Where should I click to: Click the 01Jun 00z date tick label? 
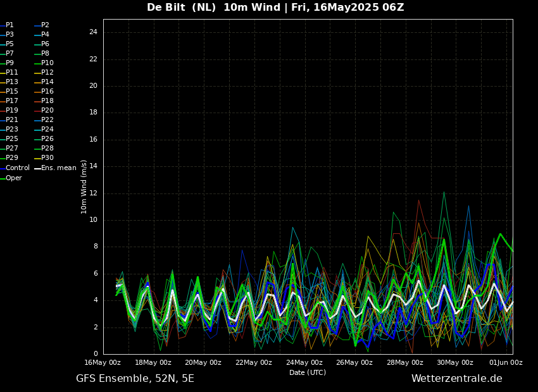click(x=506, y=362)
